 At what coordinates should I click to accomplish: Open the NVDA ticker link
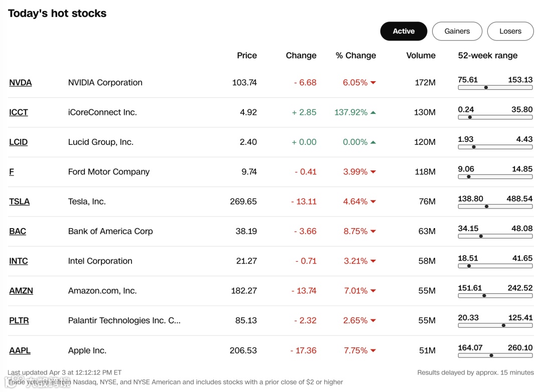(x=21, y=83)
